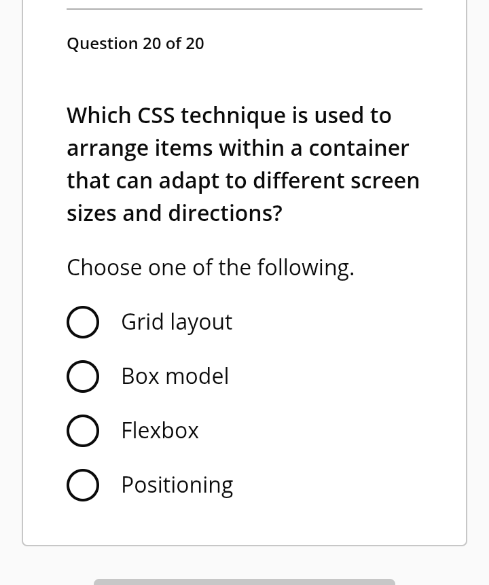The height and width of the screenshot is (585, 489).
Task: Select the Grid layout radio button
Action: pos(83,322)
